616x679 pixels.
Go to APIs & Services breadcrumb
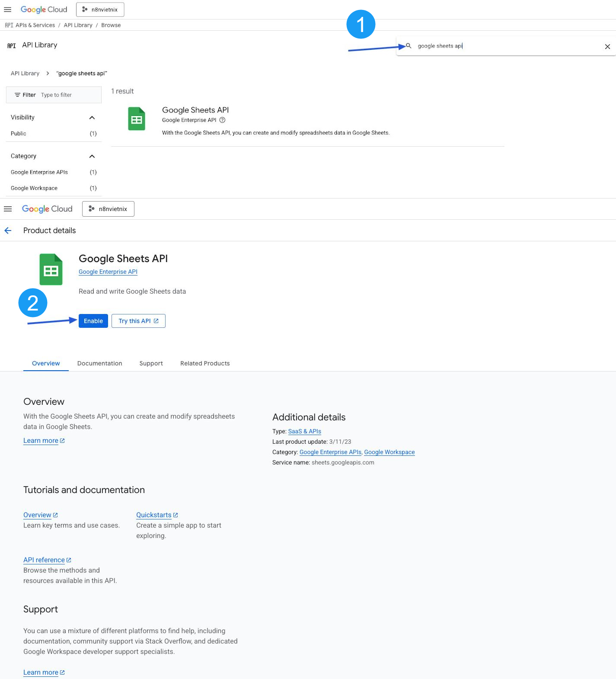[x=35, y=25]
